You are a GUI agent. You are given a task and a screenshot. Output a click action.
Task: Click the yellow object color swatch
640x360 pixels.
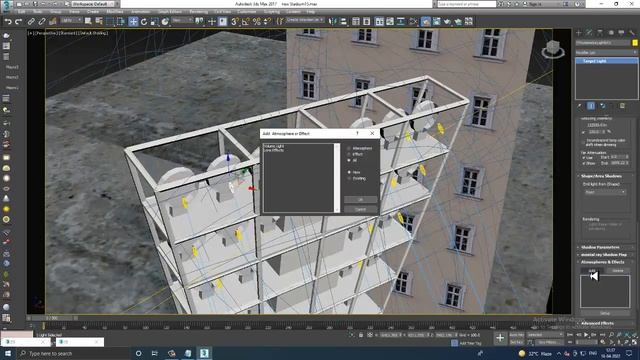point(635,42)
